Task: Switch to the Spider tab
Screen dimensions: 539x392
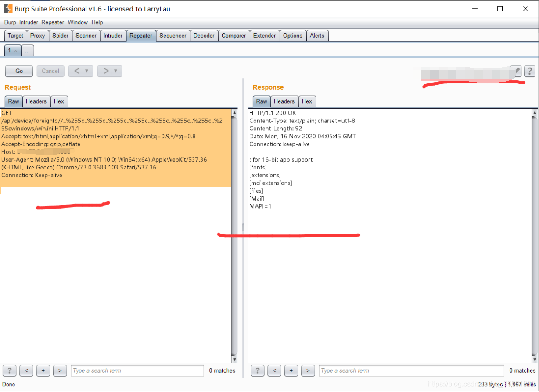Action: (60, 36)
